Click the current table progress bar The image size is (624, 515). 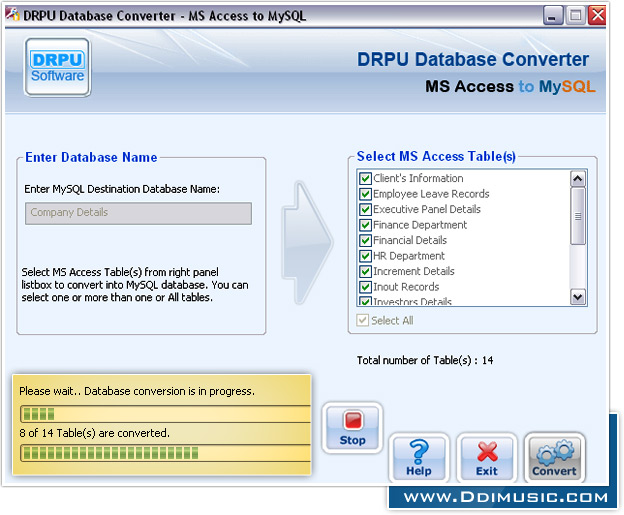coord(165,414)
